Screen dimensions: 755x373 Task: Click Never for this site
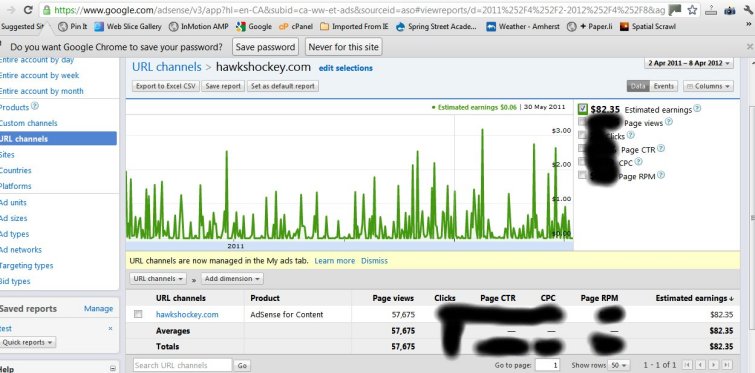(x=344, y=47)
